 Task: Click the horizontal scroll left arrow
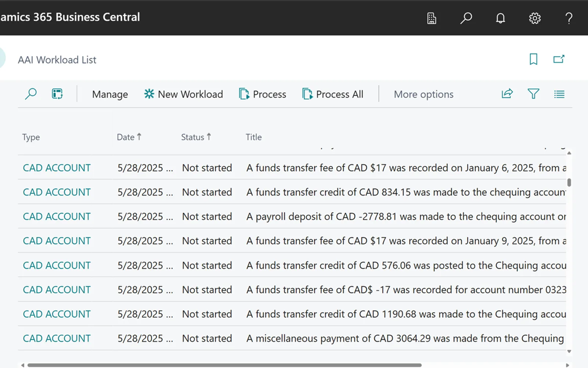(23, 365)
